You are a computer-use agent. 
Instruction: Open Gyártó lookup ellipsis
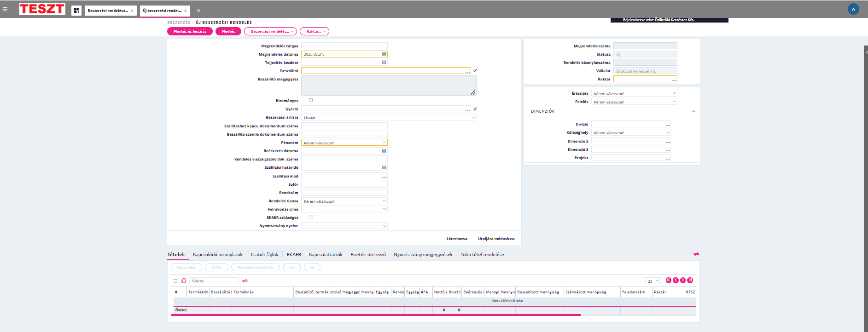point(467,109)
